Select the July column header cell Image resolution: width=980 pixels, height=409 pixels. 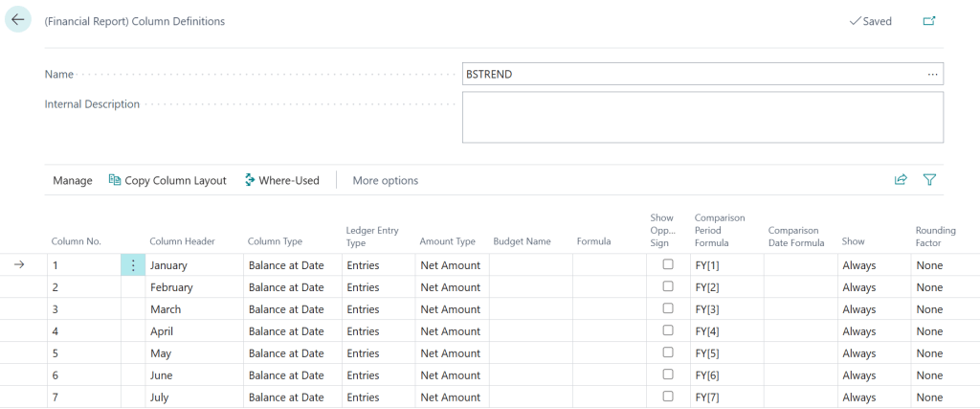click(x=194, y=398)
